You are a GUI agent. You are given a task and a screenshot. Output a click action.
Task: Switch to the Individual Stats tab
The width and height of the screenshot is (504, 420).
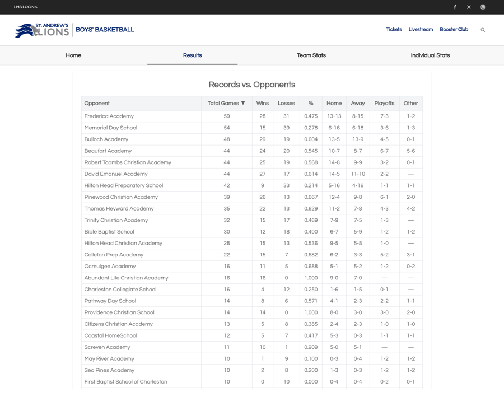point(430,55)
